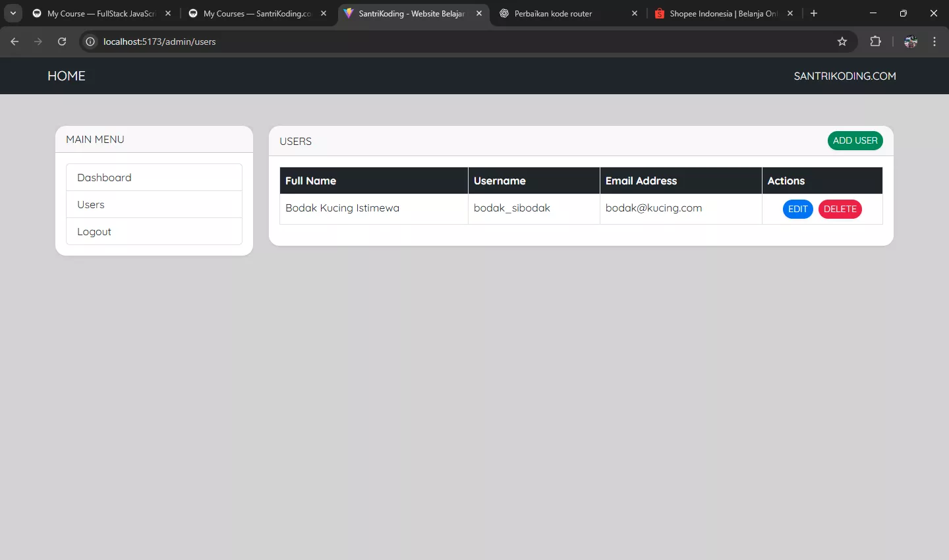Screen dimensions: 949x560
Task: Open the Chrome three-dot menu
Action: 935,42
